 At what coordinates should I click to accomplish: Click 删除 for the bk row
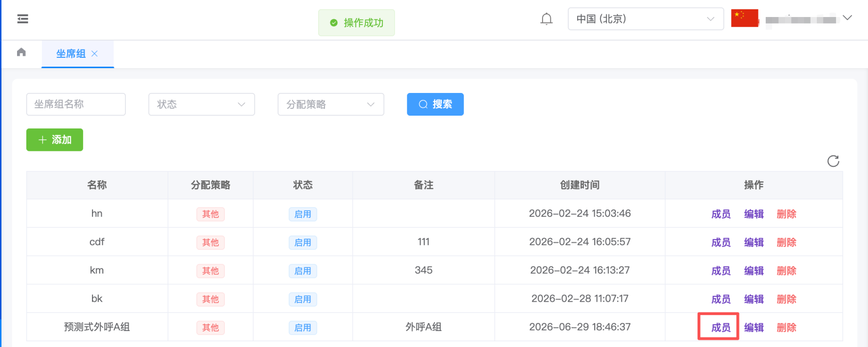coord(786,299)
